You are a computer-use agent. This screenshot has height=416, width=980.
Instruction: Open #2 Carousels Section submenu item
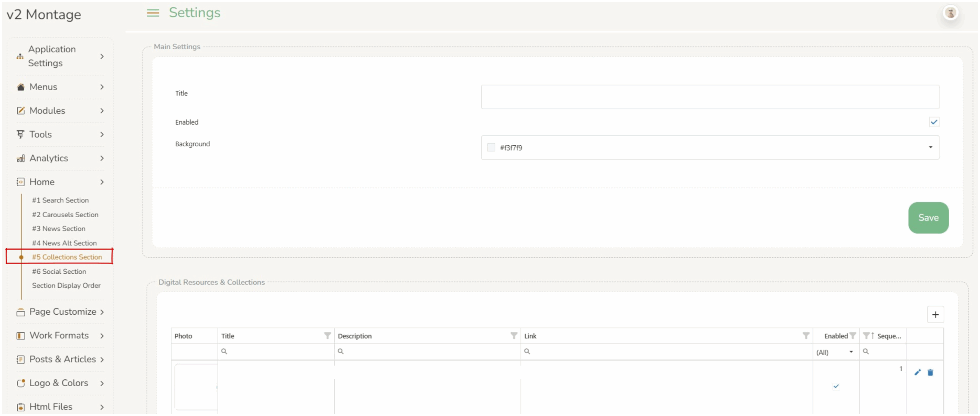pyautogui.click(x=65, y=214)
